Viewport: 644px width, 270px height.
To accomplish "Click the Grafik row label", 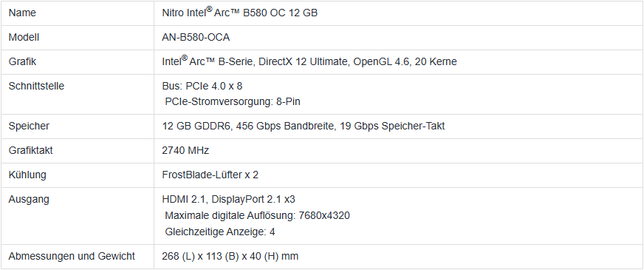I will (22, 61).
